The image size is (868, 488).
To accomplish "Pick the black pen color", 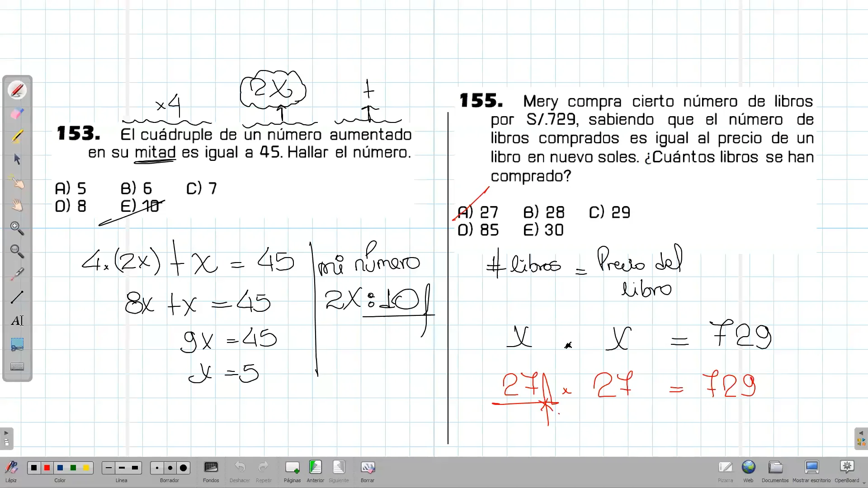I will pyautogui.click(x=34, y=468).
